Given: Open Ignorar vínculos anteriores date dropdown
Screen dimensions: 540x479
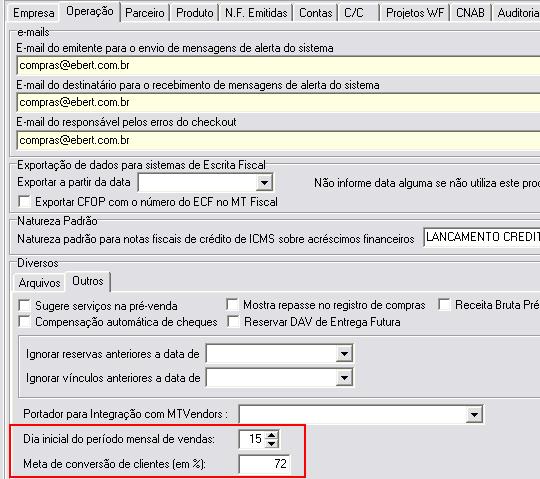Looking at the screenshot, I should pos(344,378).
